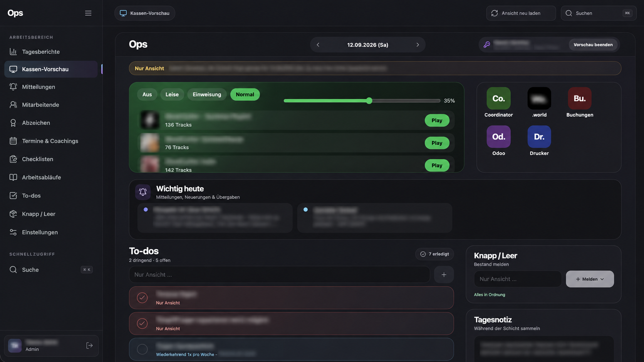644x362 pixels.
Task: Focus the Suchen search field
Action: (599, 13)
